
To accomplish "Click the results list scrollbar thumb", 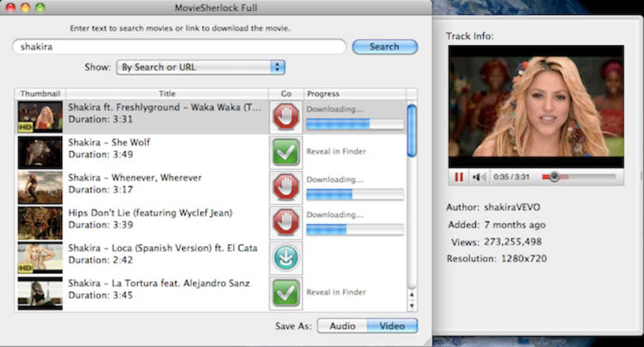I will [412, 131].
